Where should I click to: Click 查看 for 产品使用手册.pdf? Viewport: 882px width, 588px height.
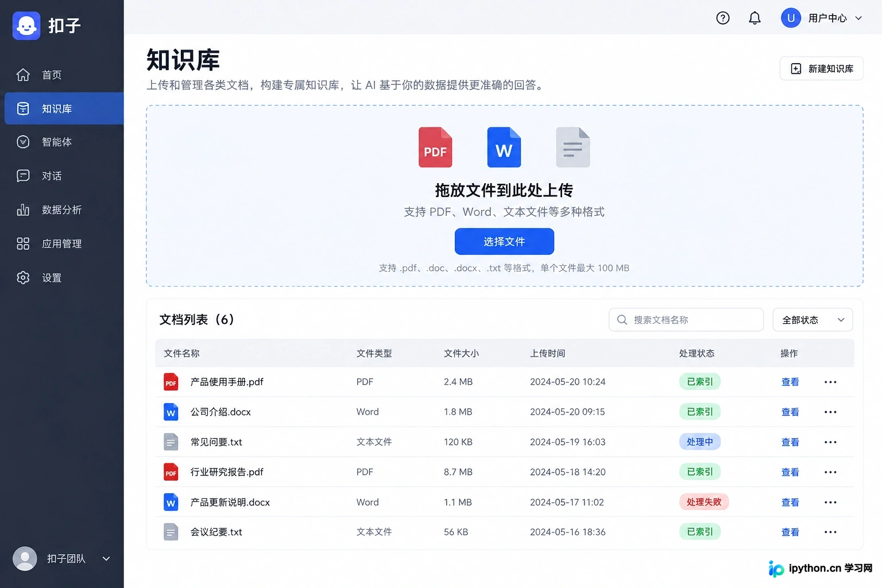pyautogui.click(x=790, y=382)
